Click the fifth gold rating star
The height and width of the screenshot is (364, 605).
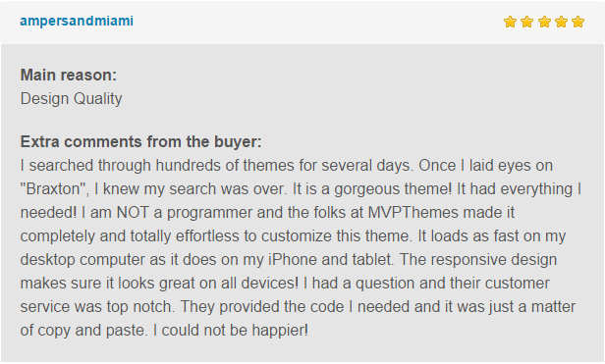[x=577, y=22]
